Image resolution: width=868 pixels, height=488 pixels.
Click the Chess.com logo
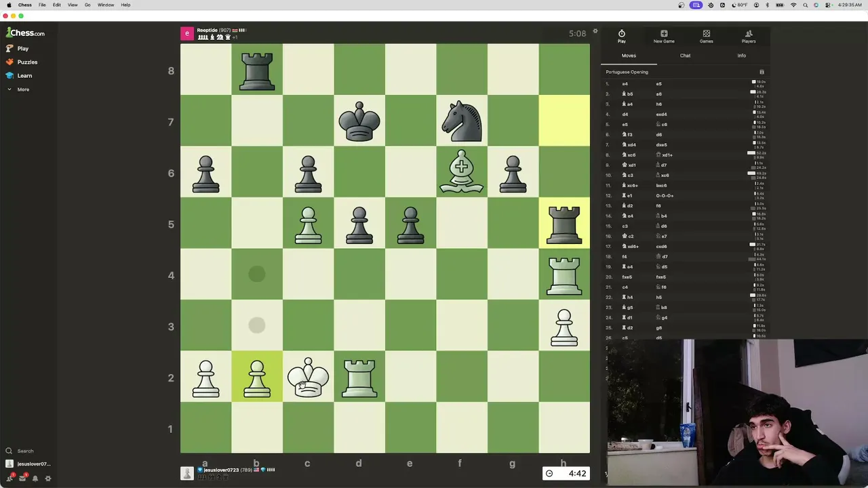click(x=26, y=33)
